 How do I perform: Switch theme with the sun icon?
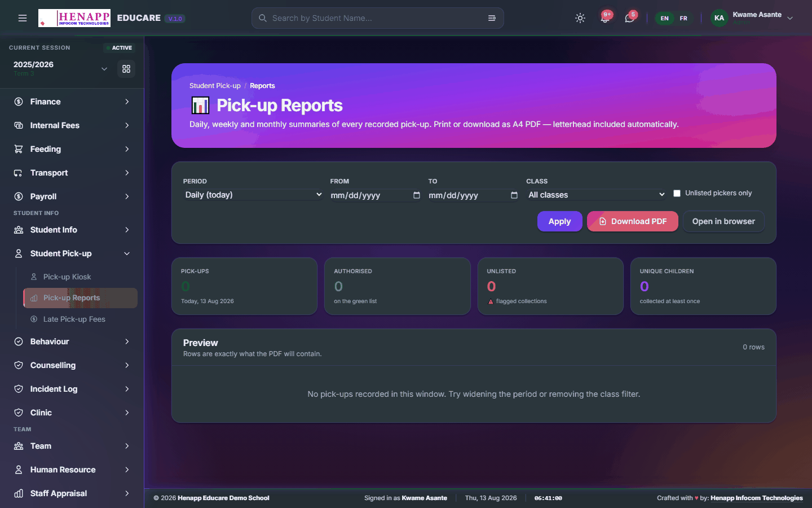(580, 18)
